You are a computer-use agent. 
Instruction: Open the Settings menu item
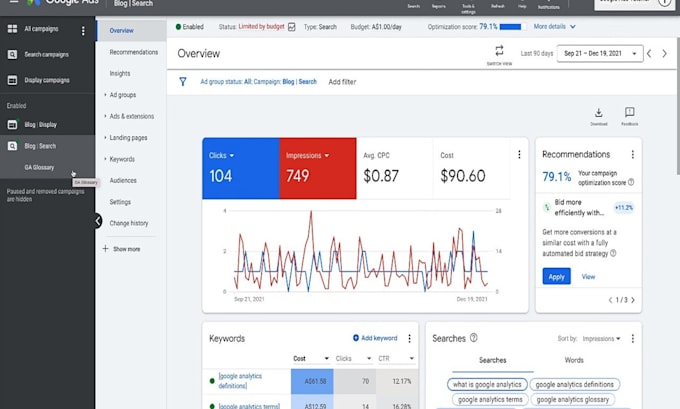tap(120, 202)
